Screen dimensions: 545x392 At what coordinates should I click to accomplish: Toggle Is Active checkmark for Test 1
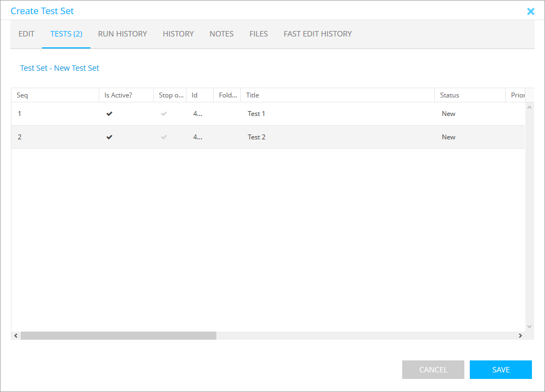coord(110,114)
